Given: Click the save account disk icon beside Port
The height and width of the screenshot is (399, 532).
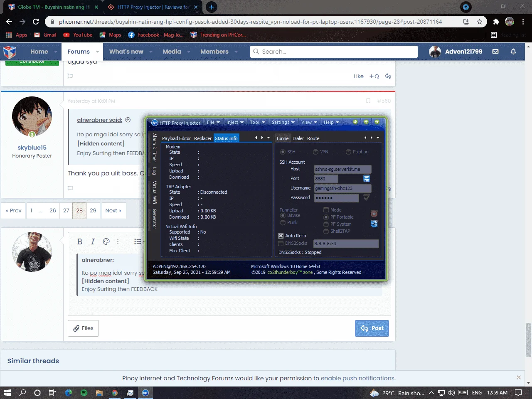Looking at the screenshot, I should click(x=367, y=178).
